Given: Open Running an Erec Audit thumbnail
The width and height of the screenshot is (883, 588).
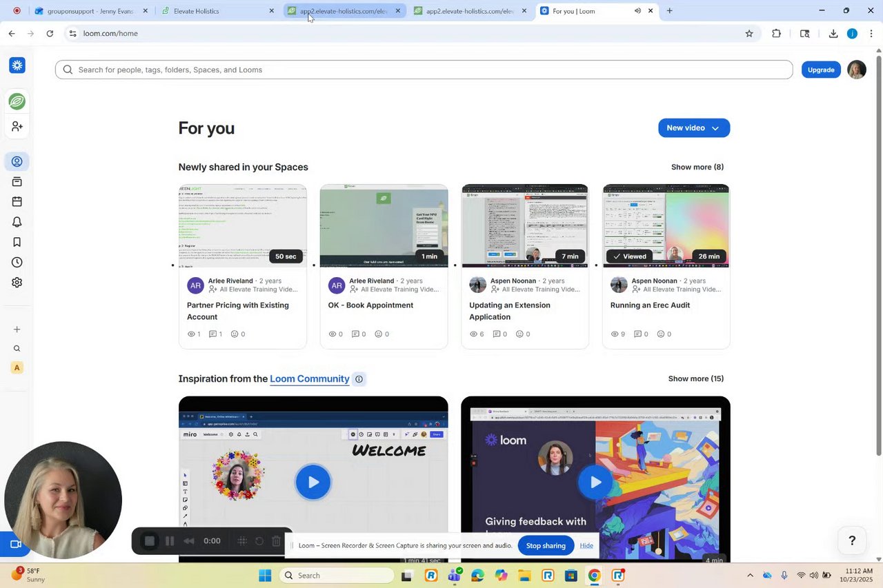Looking at the screenshot, I should coord(666,225).
